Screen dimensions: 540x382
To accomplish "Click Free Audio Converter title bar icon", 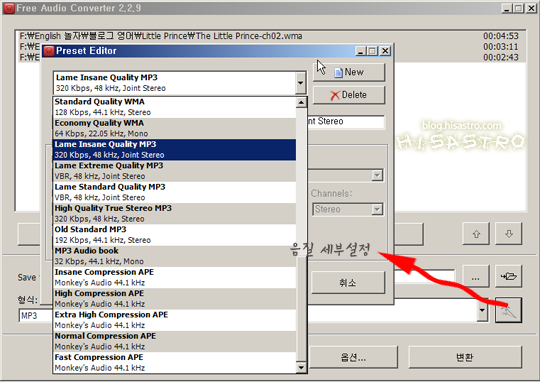I will pyautogui.click(x=9, y=8).
